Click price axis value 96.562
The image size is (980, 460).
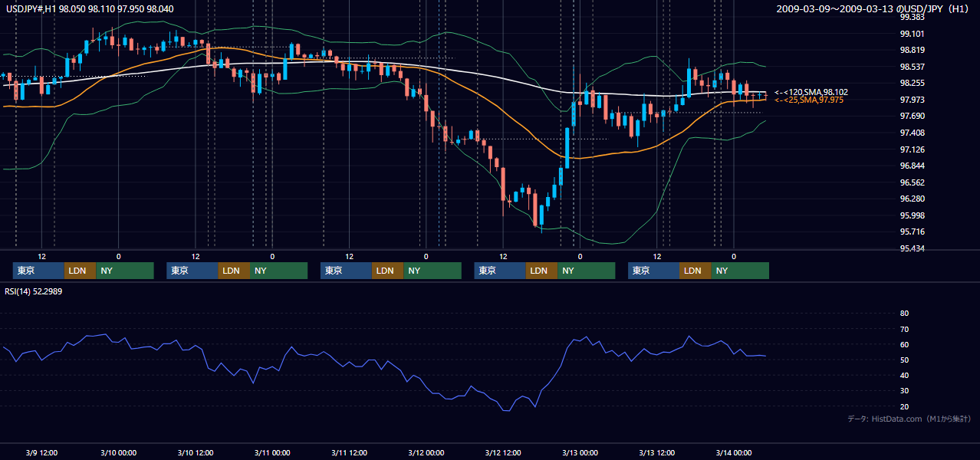912,182
